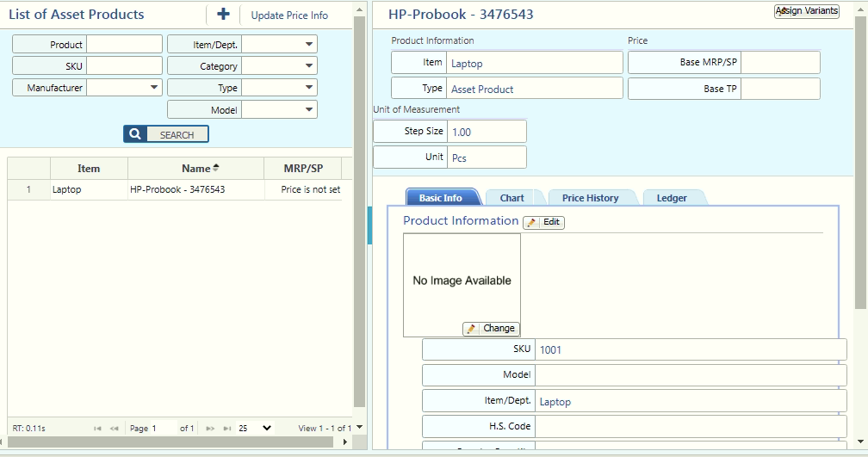Click pencil icon on Change image button
The image size is (868, 457).
471,329
